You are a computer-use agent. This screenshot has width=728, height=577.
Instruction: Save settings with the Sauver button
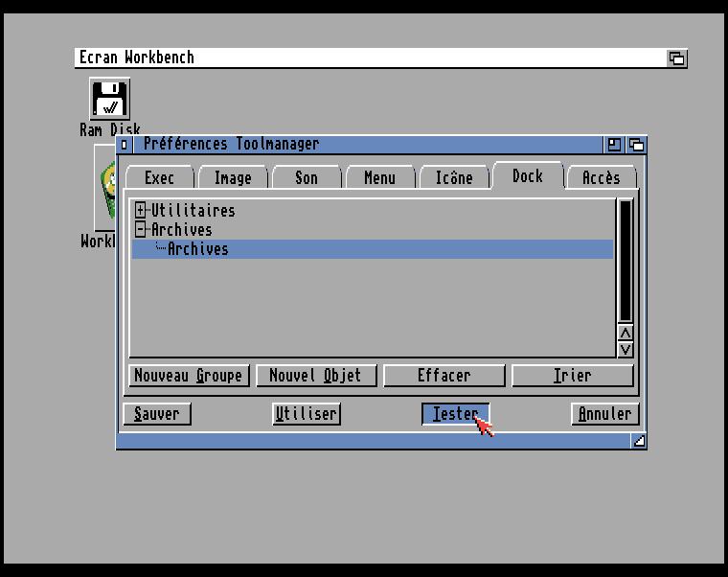click(157, 414)
